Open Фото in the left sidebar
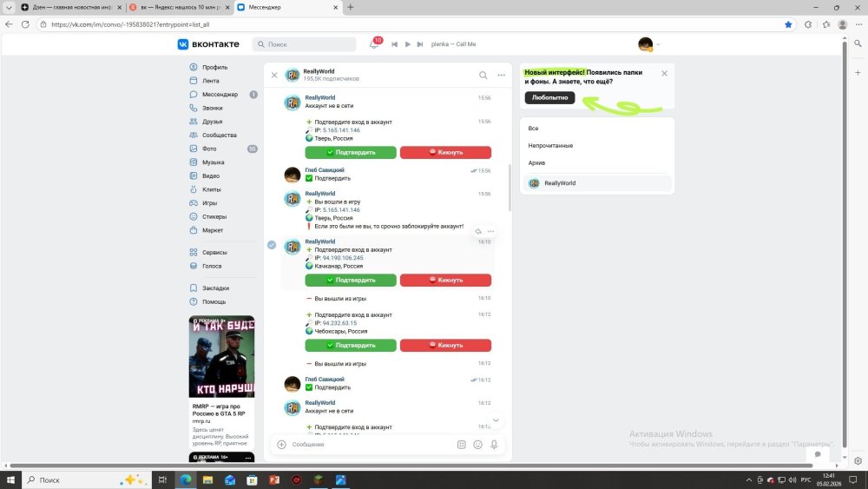This screenshot has width=868, height=489. 209,149
